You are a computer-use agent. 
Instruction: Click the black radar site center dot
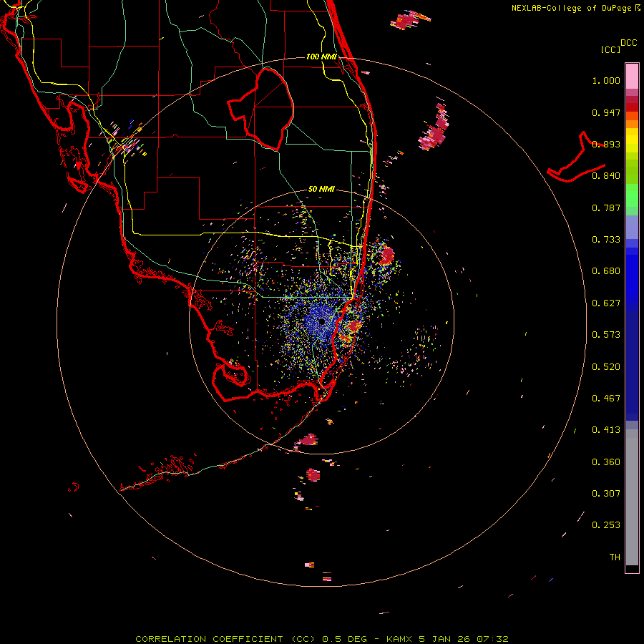[322, 321]
